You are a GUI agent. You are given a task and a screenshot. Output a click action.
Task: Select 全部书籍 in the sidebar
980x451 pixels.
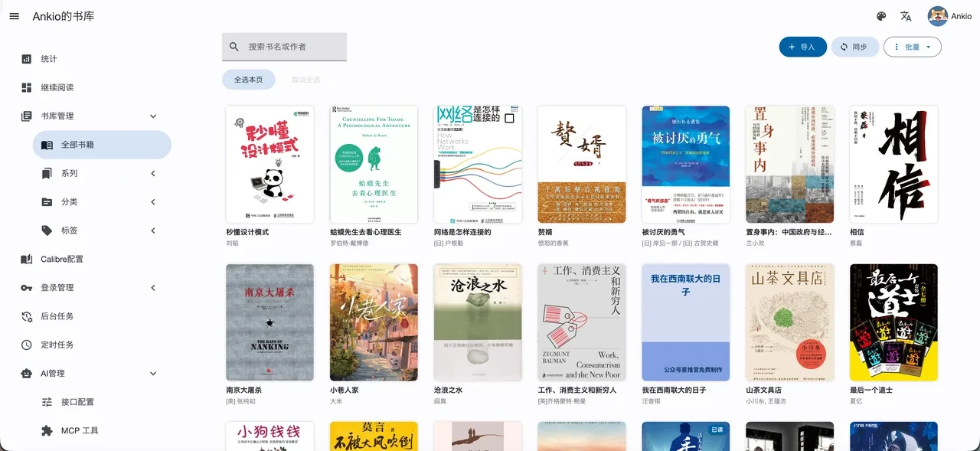102,145
